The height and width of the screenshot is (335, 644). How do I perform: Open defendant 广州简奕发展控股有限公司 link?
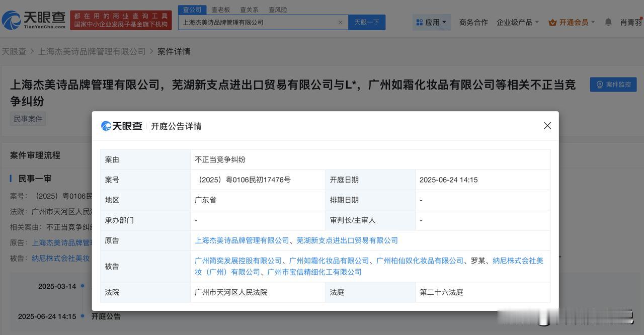(x=238, y=261)
